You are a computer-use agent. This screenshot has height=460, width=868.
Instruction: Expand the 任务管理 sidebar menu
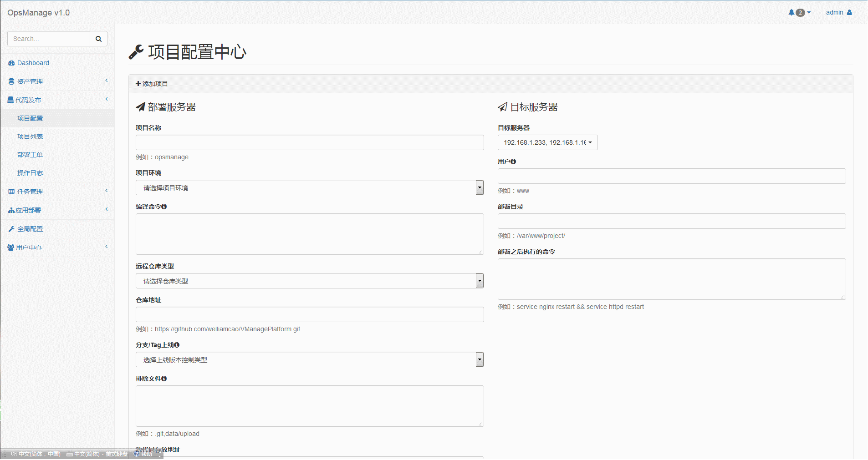coord(57,192)
